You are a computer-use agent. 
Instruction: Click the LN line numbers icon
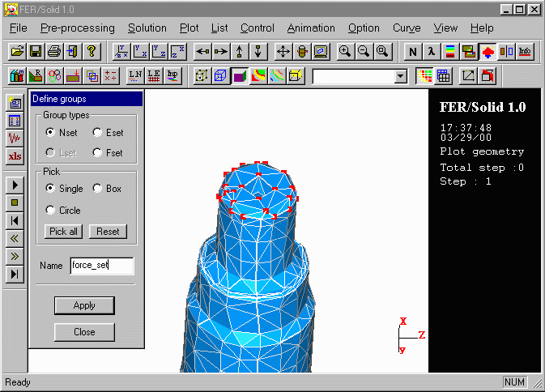point(135,76)
